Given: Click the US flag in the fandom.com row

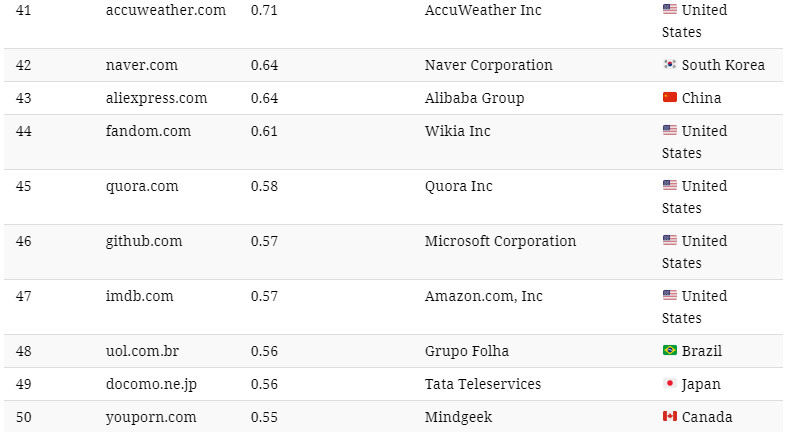Looking at the screenshot, I should (669, 131).
